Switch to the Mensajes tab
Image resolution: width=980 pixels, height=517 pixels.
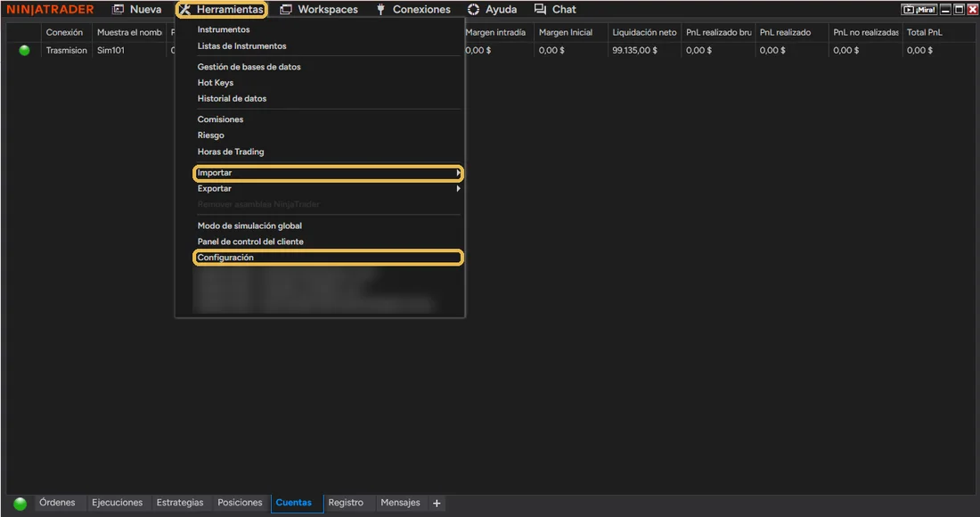click(x=400, y=503)
